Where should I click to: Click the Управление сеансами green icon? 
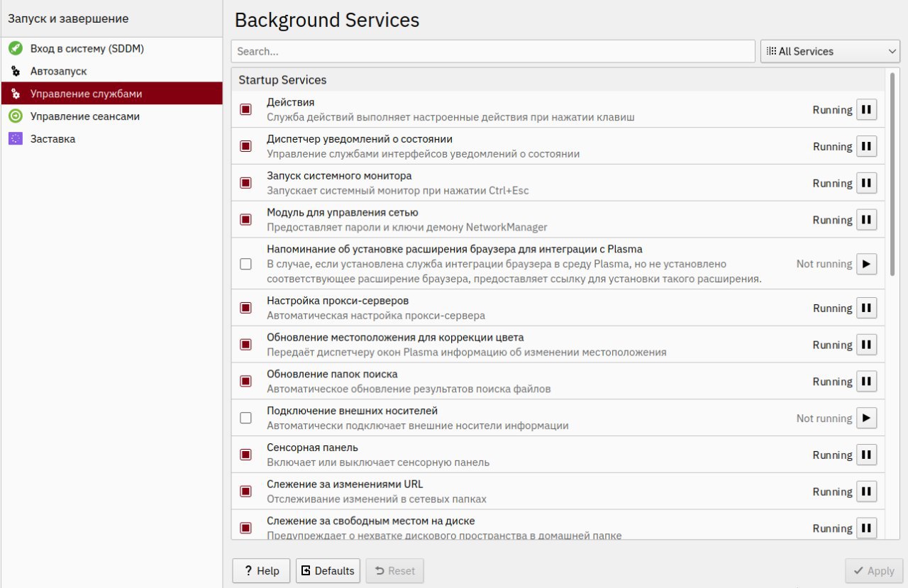click(16, 116)
